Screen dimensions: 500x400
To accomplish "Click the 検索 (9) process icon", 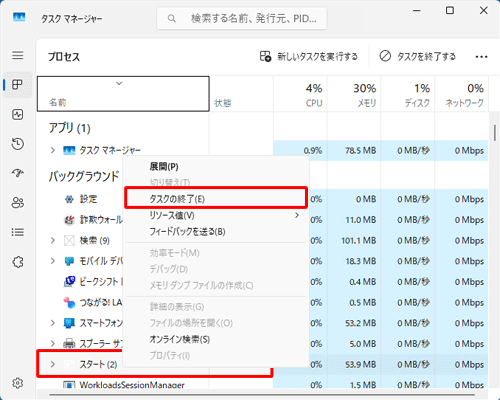I will (x=69, y=241).
